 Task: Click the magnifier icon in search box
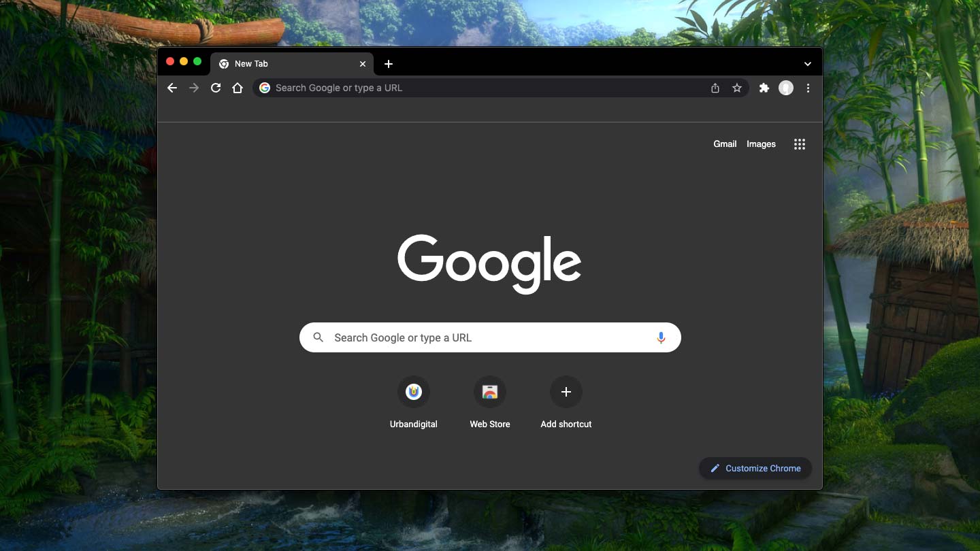318,337
